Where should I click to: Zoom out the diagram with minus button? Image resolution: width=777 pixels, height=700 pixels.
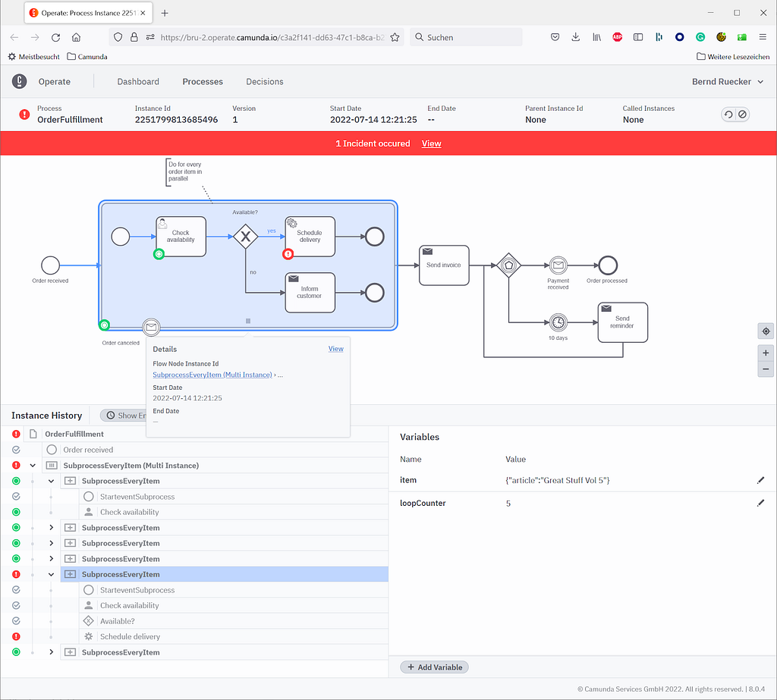pos(766,369)
